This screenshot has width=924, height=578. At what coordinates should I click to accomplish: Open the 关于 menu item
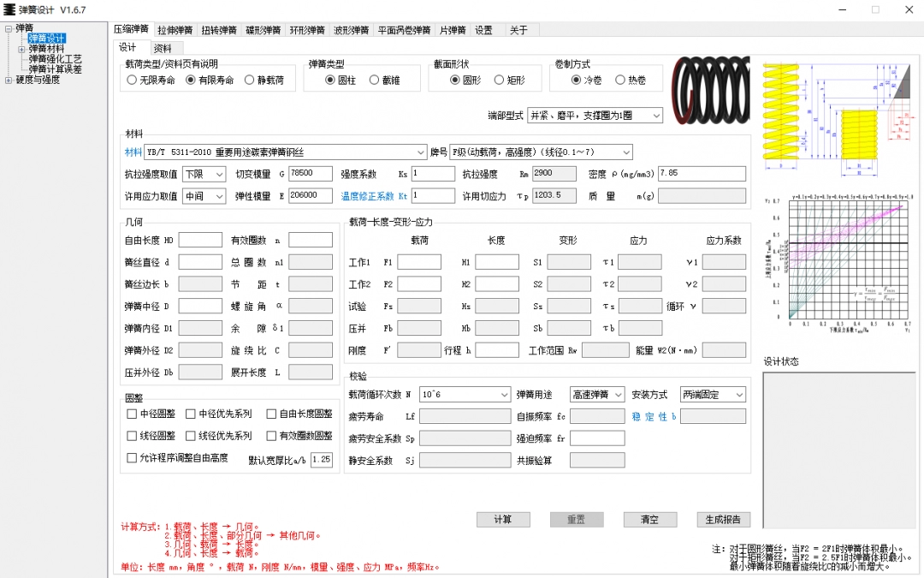(518, 29)
